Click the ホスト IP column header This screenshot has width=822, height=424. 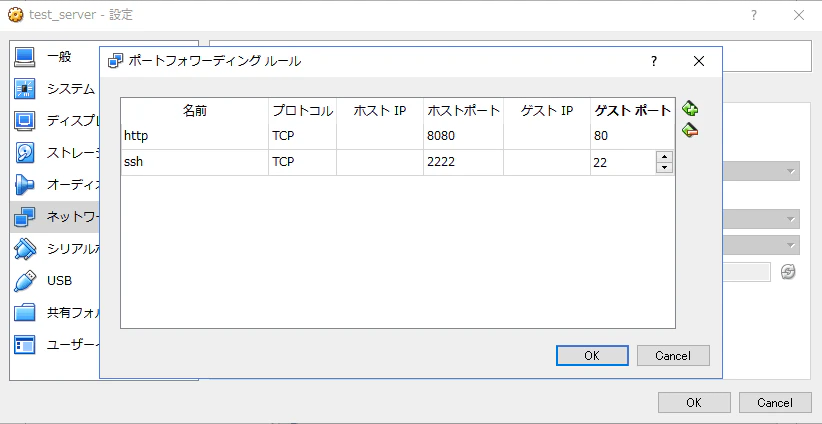pyautogui.click(x=380, y=110)
